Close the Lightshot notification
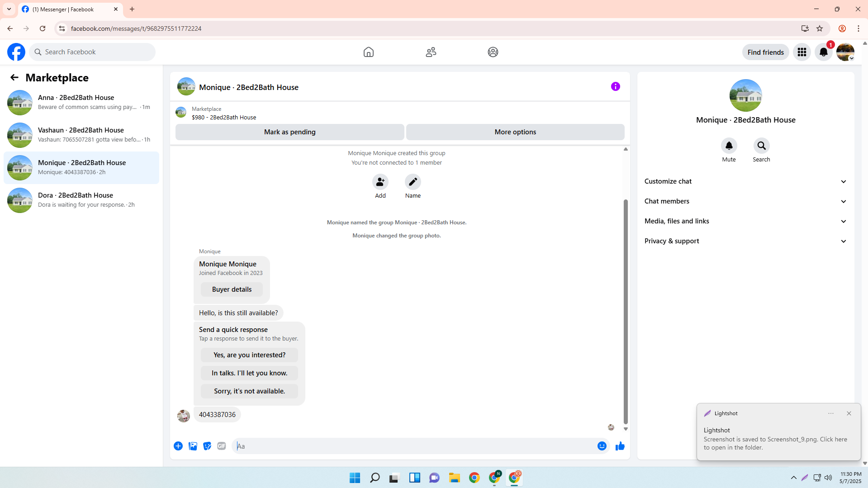Viewport: 868px width, 488px height. tap(849, 413)
